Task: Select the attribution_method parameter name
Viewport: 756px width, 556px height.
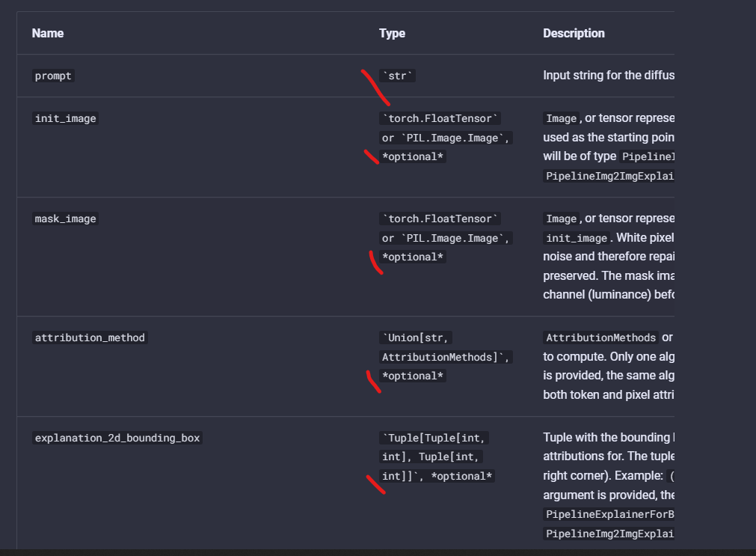Action: [90, 337]
